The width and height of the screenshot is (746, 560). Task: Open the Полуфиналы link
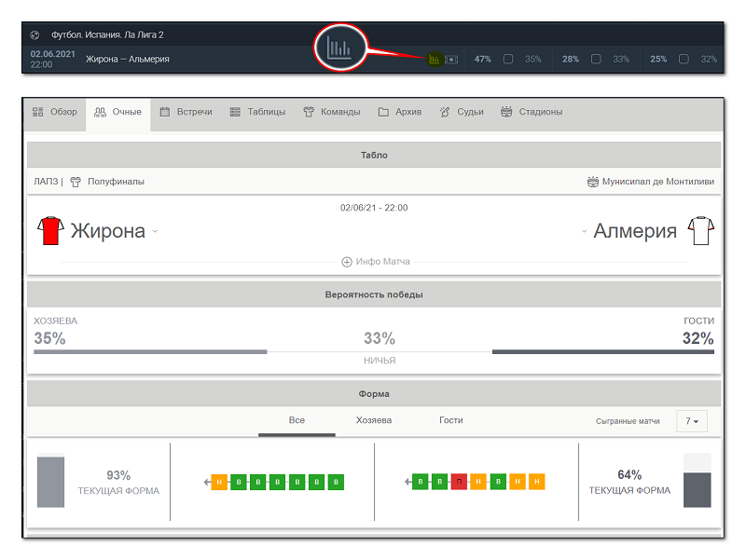[116, 182]
